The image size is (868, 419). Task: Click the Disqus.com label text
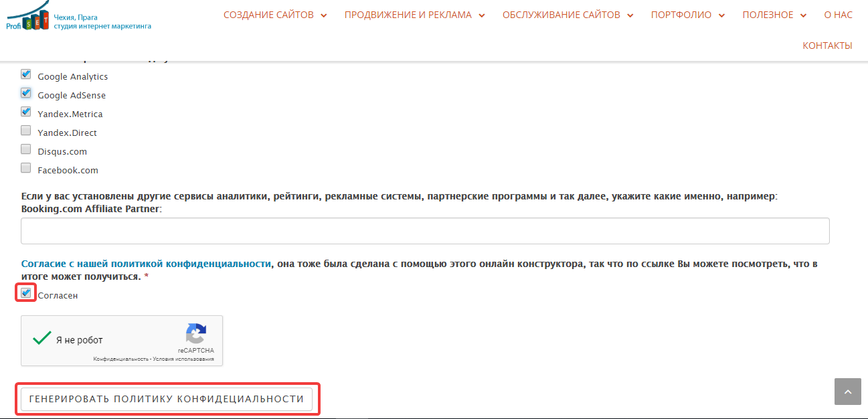coord(62,152)
